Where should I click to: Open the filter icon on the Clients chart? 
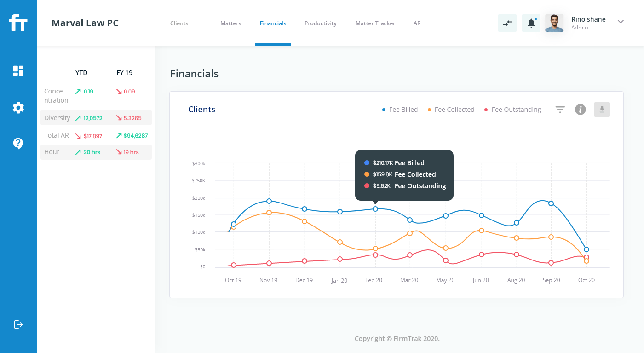(x=560, y=110)
